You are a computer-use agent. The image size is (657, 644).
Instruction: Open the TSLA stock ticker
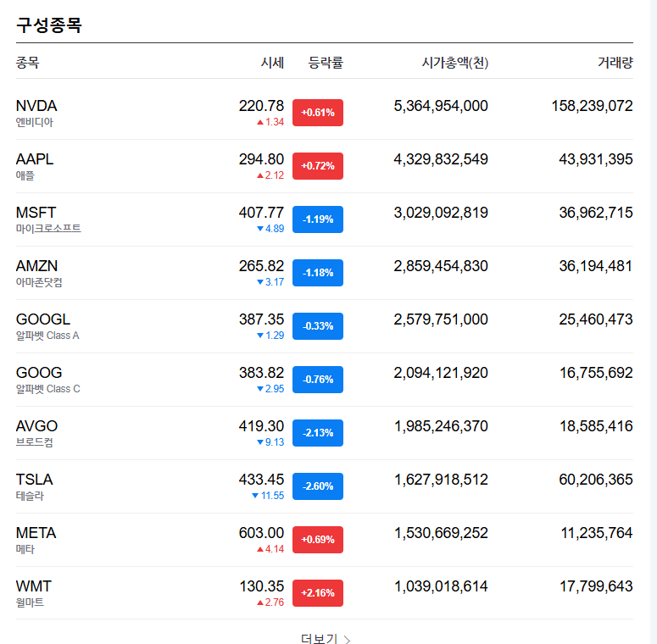tap(35, 480)
